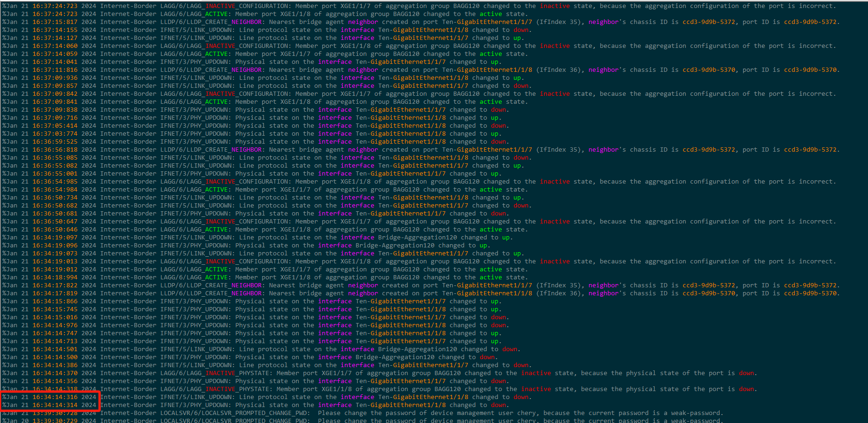Click the 16:34:15:745 timestamp
The width and height of the screenshot is (868, 423).
(x=55, y=309)
